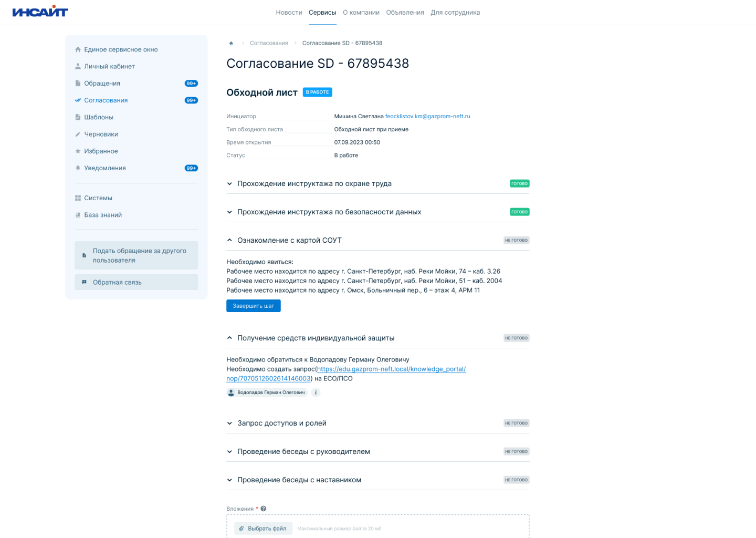The height and width of the screenshot is (538, 756).
Task: Open the edu.gazprom-neft.local knowledge portal link
Action: point(391,369)
